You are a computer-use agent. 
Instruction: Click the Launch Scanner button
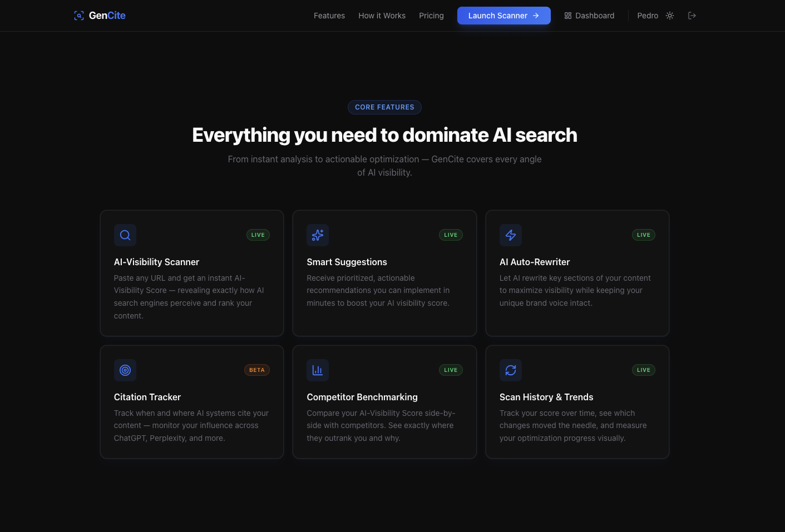pyautogui.click(x=504, y=16)
